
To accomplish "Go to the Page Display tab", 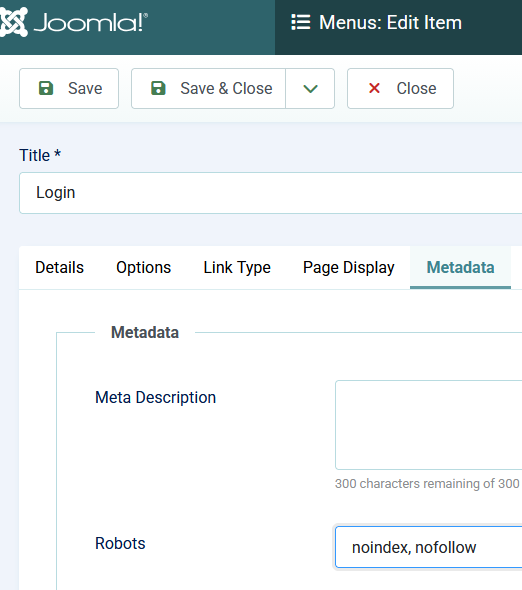I will [349, 268].
